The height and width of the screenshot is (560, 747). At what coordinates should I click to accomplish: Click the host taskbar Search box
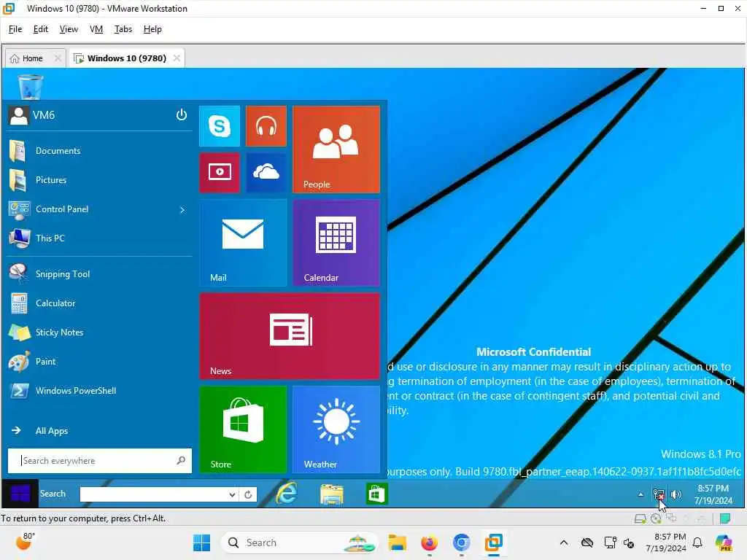tap(300, 542)
